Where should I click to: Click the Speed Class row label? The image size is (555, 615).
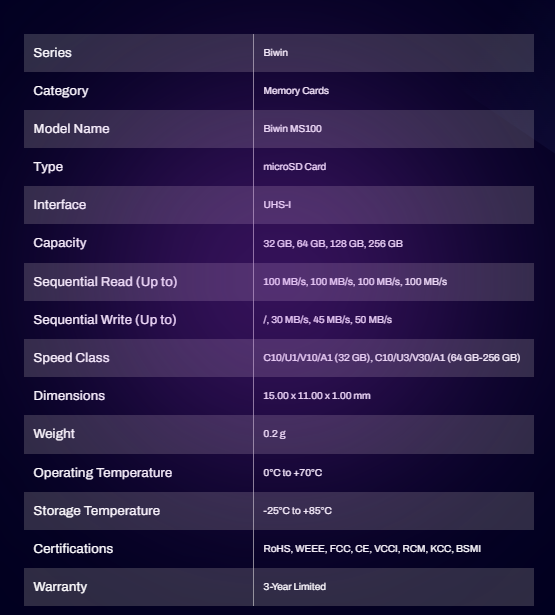71,358
